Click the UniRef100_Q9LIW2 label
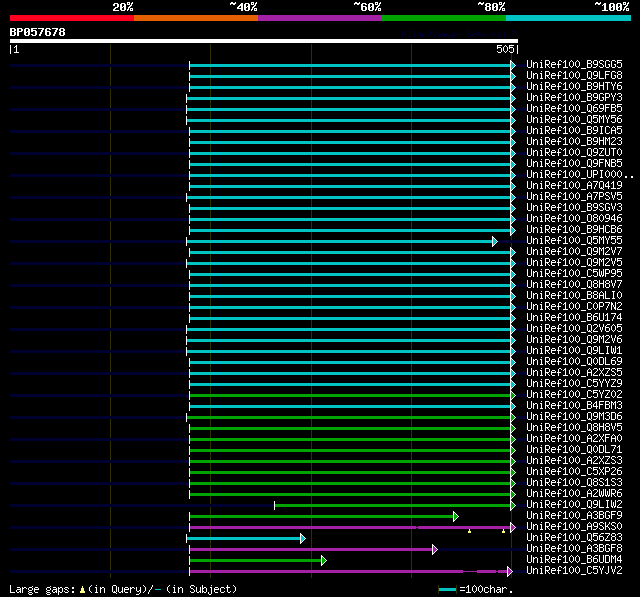 (574, 505)
